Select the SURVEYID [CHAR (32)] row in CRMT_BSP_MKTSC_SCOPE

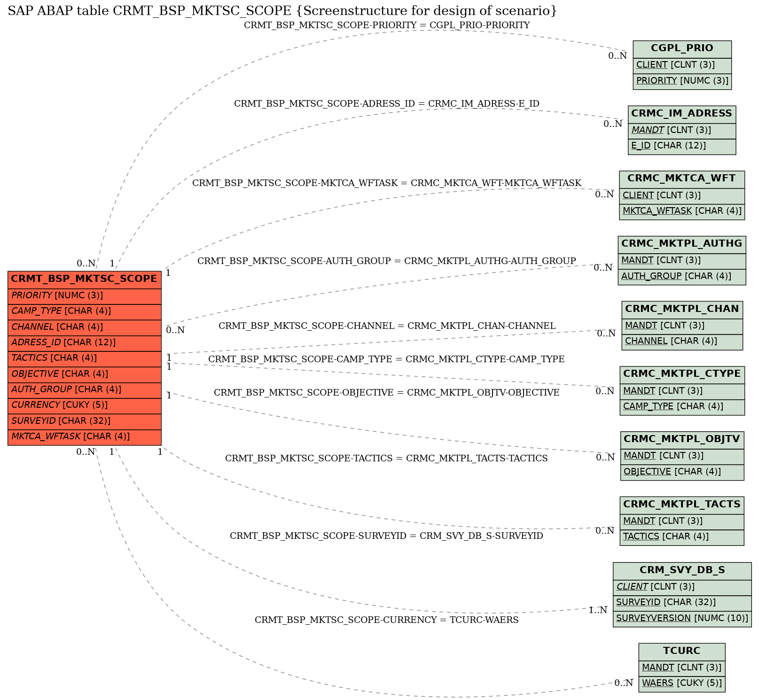point(85,421)
